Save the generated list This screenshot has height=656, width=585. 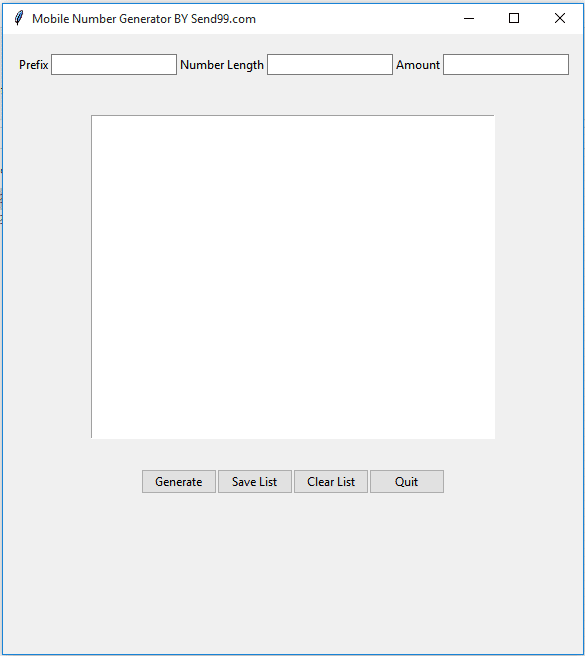pos(254,482)
